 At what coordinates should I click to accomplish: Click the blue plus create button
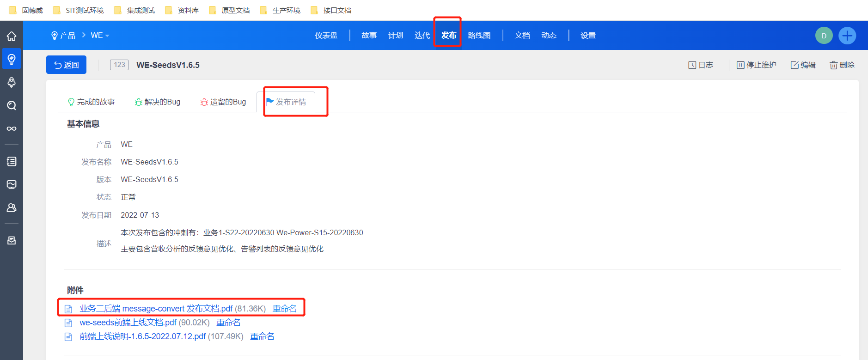pyautogui.click(x=847, y=36)
